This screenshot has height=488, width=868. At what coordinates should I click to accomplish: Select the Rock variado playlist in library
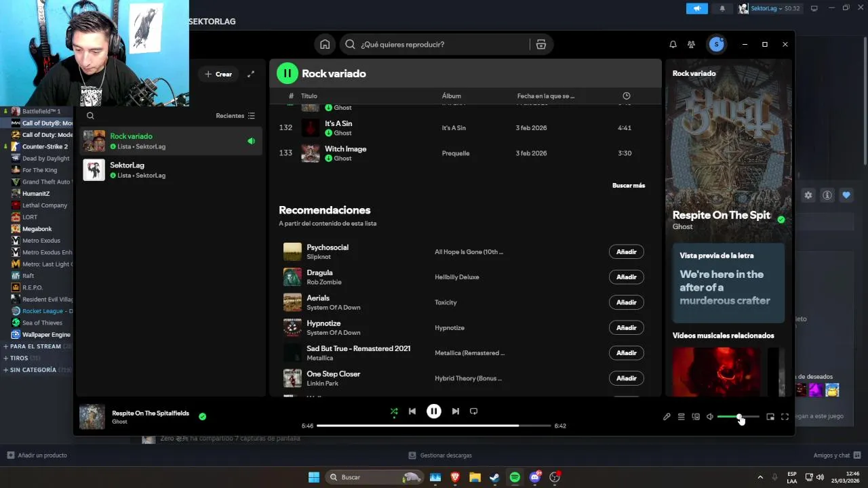point(170,141)
